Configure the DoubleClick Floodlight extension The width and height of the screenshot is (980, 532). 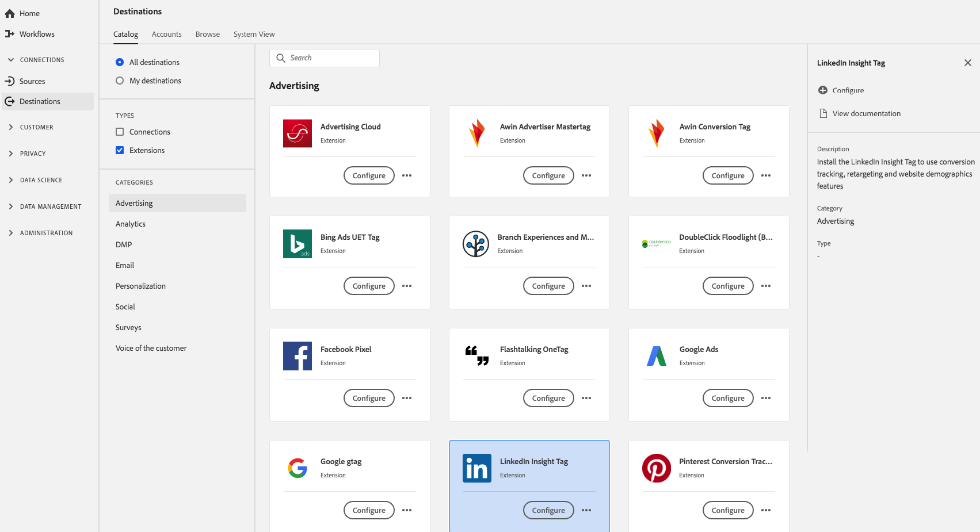[728, 286]
